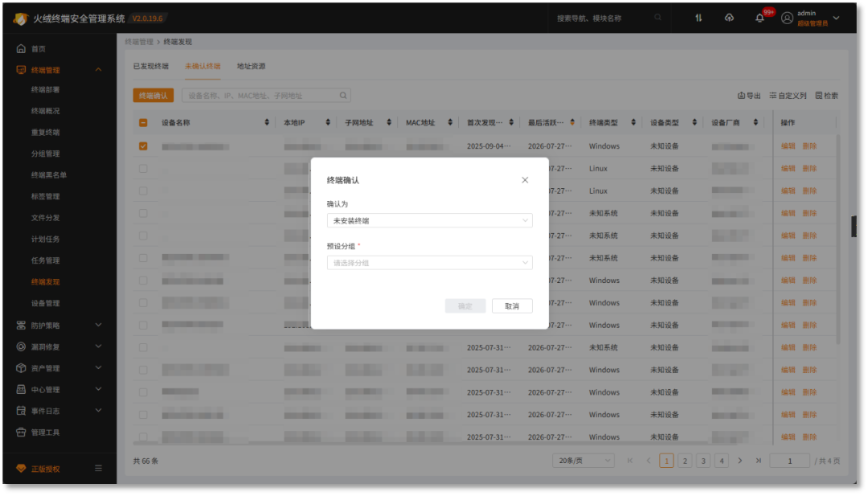This screenshot has width=868, height=496.
Task: Open the cloud upload icon in header
Action: point(729,18)
